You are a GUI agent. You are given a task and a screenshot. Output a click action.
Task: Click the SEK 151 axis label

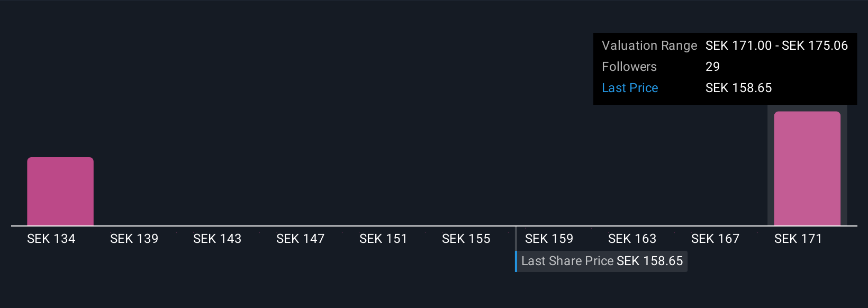pos(383,239)
